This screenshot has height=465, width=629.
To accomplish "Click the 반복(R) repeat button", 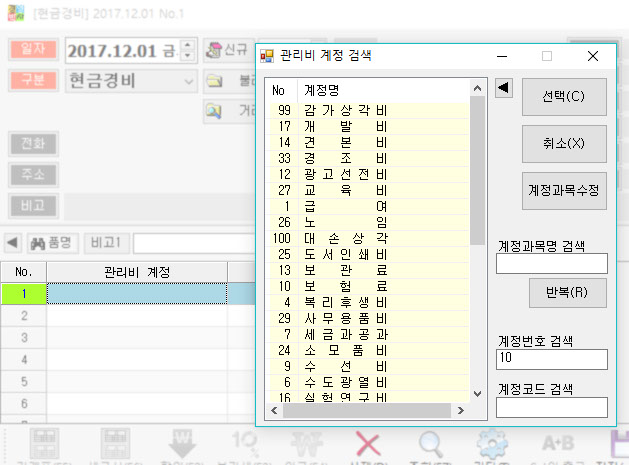I will coord(567,294).
